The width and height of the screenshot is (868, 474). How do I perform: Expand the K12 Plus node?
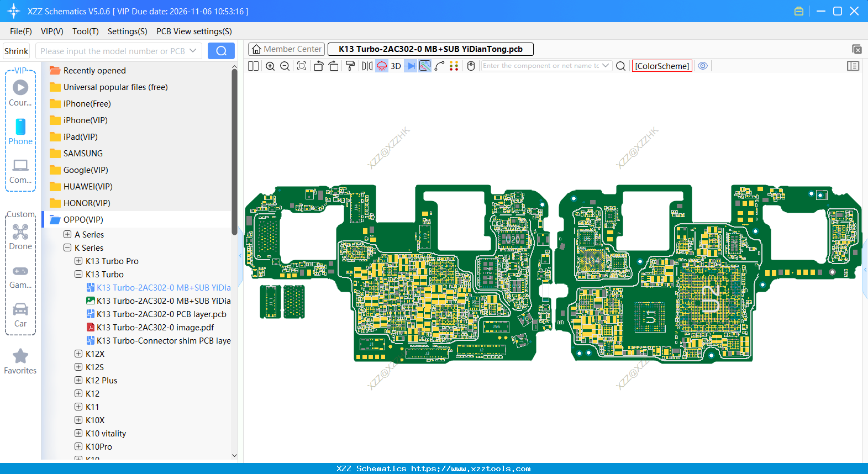(x=78, y=380)
